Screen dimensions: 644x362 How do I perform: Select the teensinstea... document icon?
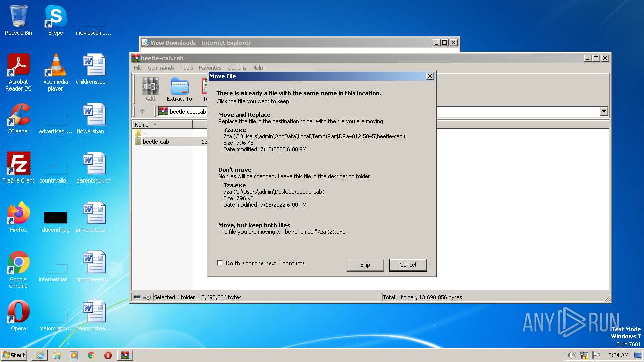(x=94, y=316)
